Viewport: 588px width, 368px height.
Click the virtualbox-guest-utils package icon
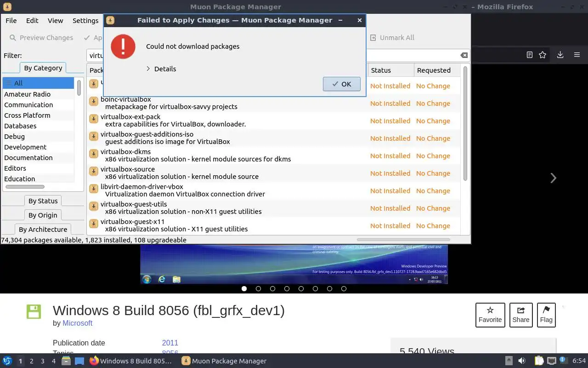point(94,206)
